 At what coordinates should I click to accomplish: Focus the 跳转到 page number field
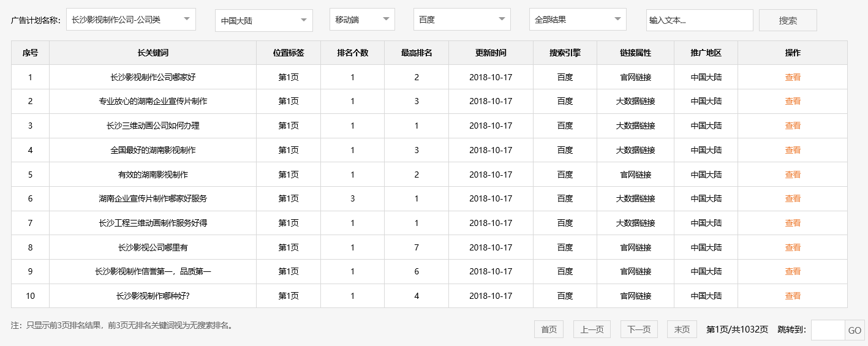(x=828, y=330)
